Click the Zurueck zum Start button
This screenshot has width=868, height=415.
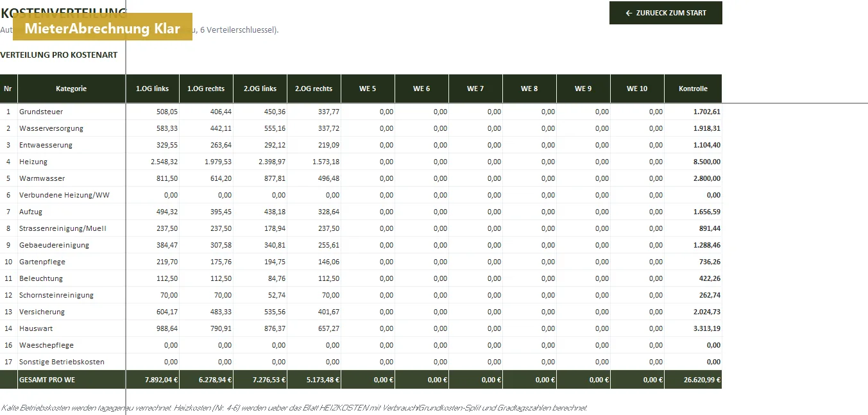(x=666, y=13)
